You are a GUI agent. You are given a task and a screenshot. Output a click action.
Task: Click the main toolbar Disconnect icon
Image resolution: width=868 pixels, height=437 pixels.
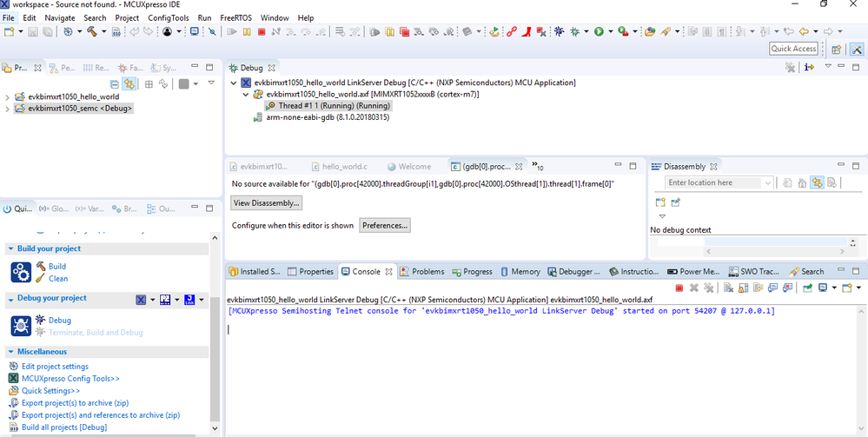tap(277, 32)
